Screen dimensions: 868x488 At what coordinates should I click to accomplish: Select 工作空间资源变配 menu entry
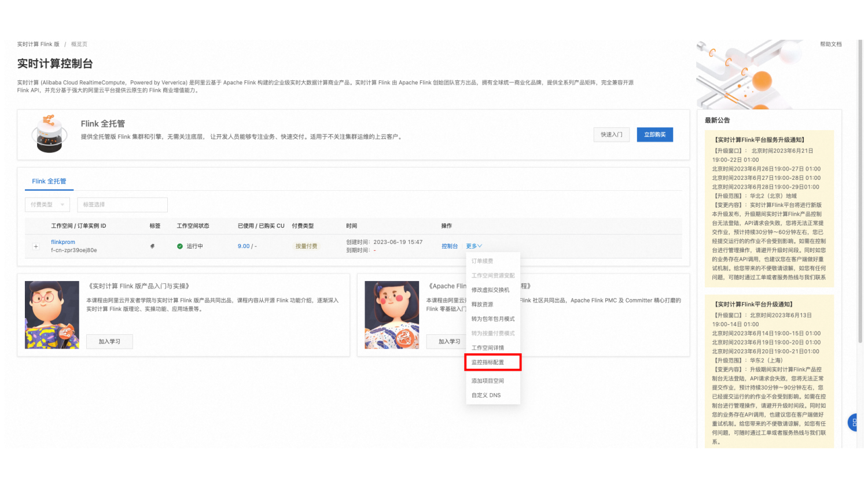[x=493, y=276]
